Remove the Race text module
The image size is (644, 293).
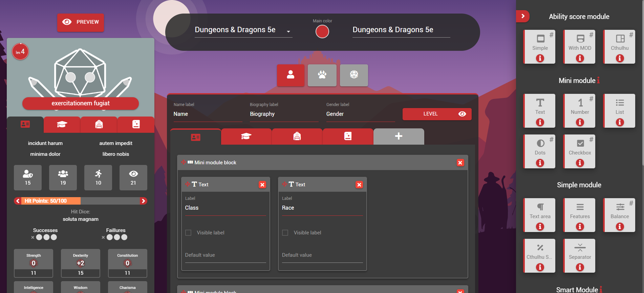click(x=359, y=185)
